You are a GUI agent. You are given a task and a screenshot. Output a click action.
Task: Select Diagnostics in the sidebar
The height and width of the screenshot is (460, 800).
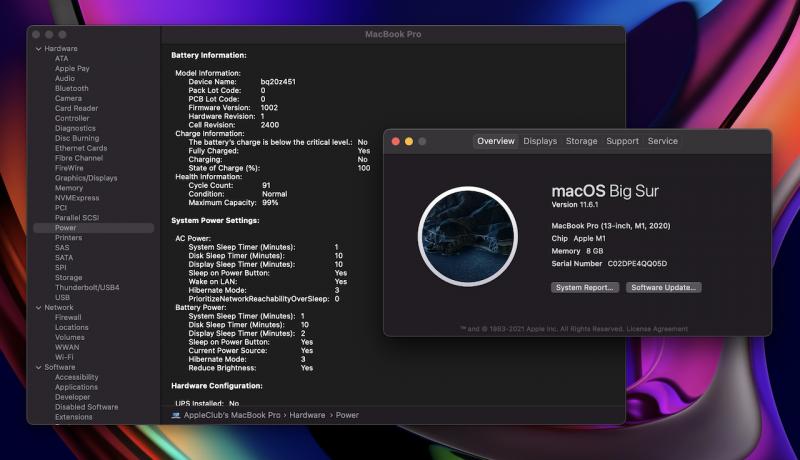point(75,129)
